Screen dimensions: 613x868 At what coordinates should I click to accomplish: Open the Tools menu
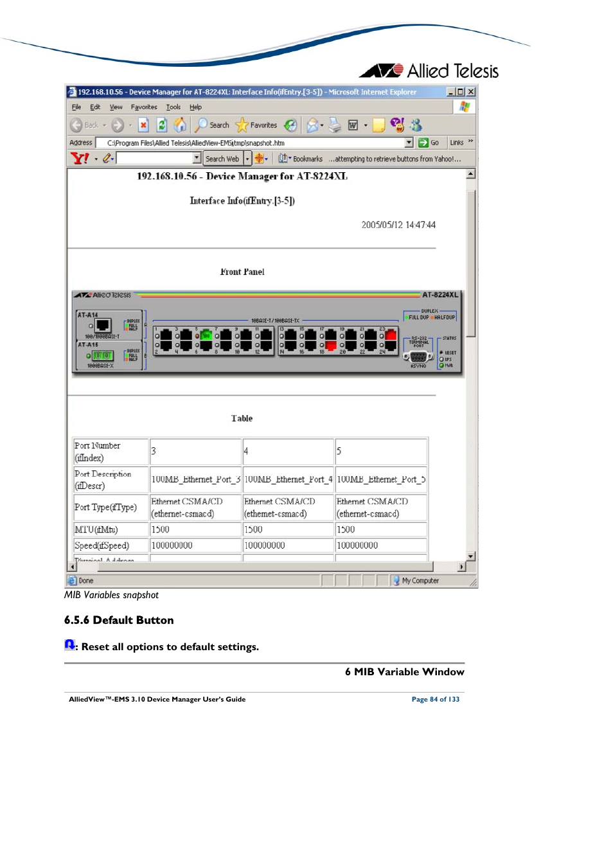pyautogui.click(x=173, y=107)
